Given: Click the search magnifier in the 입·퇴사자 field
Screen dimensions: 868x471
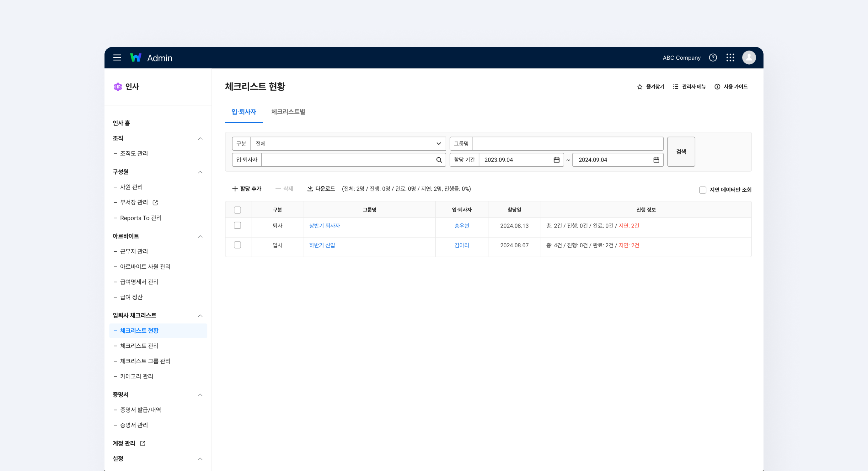Looking at the screenshot, I should point(439,160).
